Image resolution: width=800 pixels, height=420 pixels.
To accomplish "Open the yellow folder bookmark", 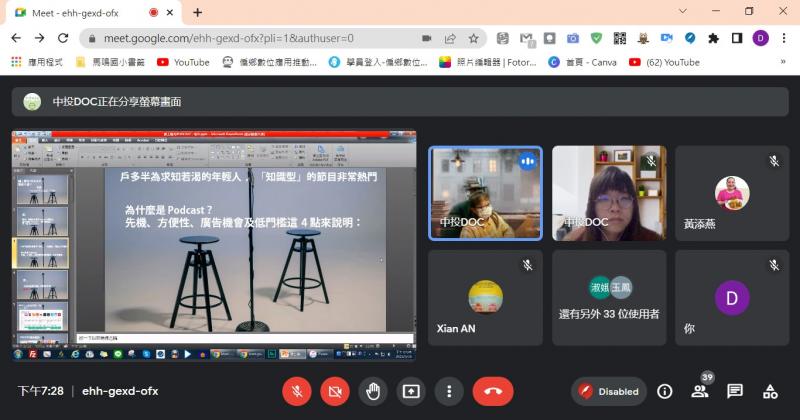I will point(110,62).
